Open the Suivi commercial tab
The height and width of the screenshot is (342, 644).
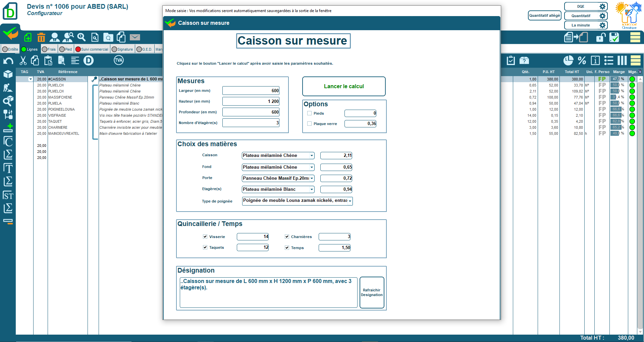pyautogui.click(x=92, y=49)
